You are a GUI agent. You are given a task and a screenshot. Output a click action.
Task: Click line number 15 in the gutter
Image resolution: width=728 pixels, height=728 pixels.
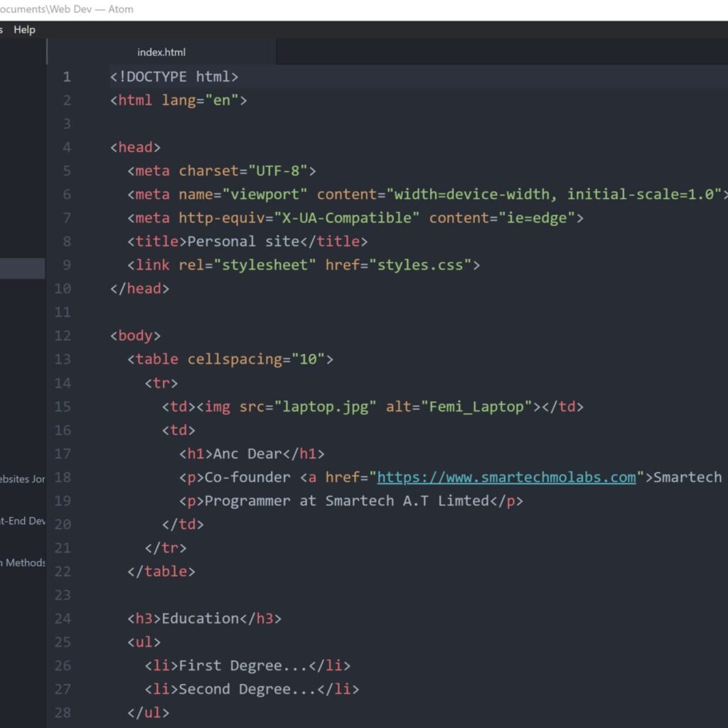63,407
